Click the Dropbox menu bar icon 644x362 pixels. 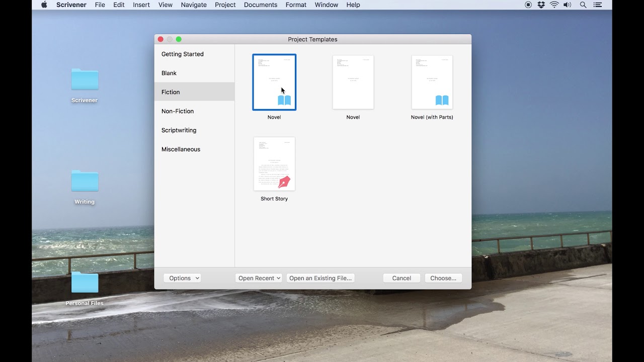[x=541, y=5]
